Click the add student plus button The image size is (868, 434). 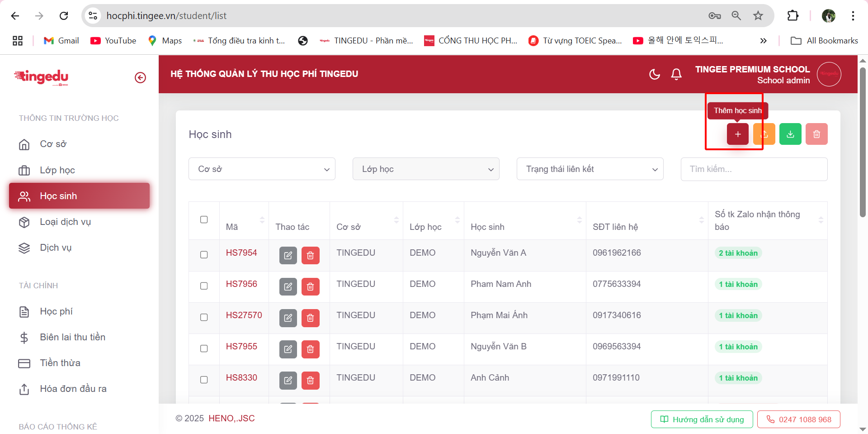(x=737, y=134)
